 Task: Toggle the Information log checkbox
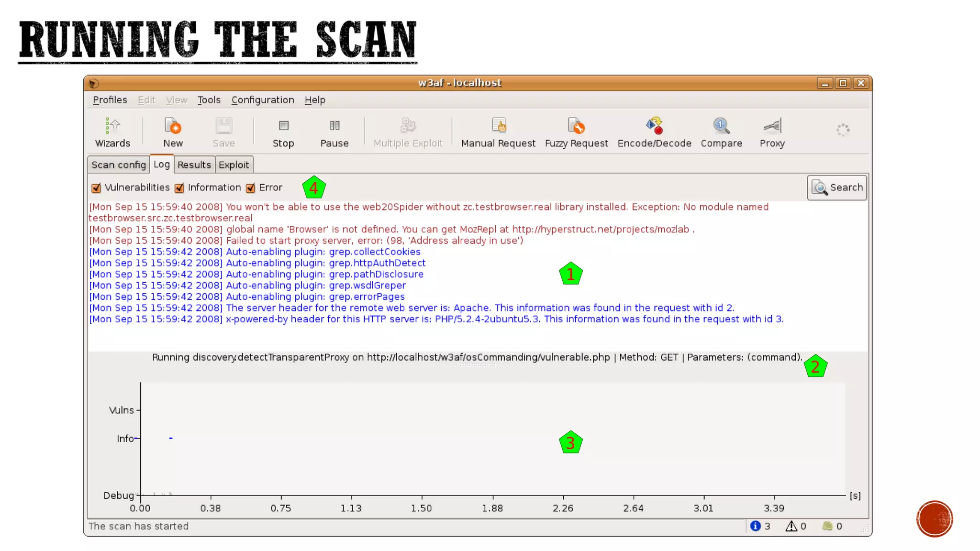pos(179,188)
